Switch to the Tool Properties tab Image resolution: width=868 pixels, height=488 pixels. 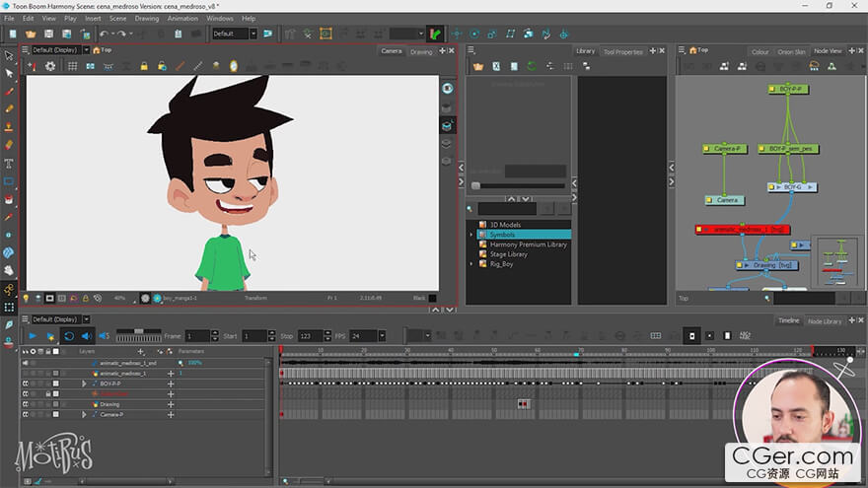(x=623, y=51)
